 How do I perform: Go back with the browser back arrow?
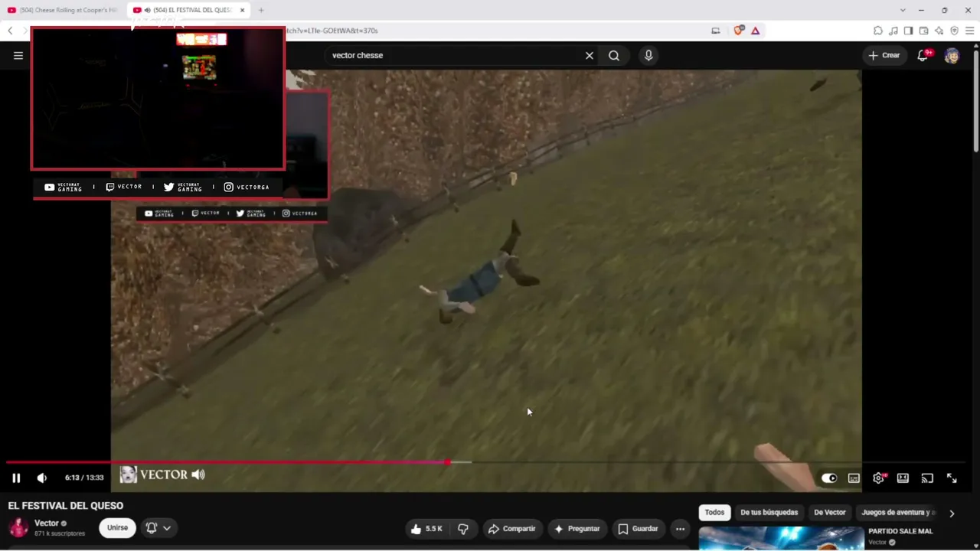coord(10,31)
